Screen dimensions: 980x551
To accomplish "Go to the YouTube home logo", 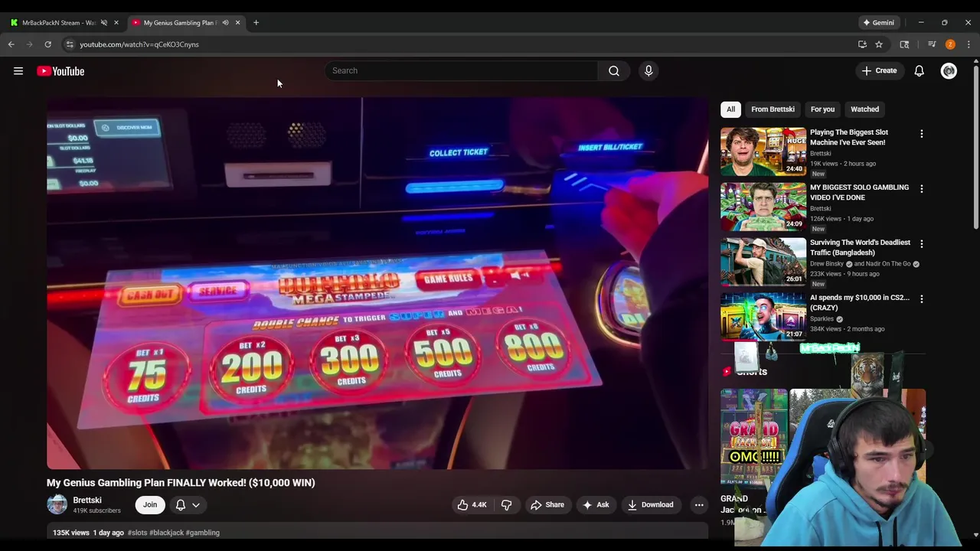I will (x=60, y=71).
